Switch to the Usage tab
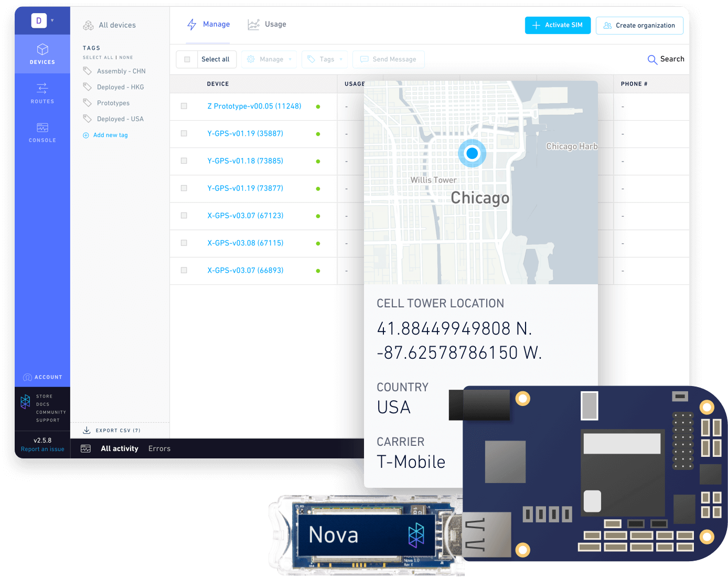 [x=267, y=25]
